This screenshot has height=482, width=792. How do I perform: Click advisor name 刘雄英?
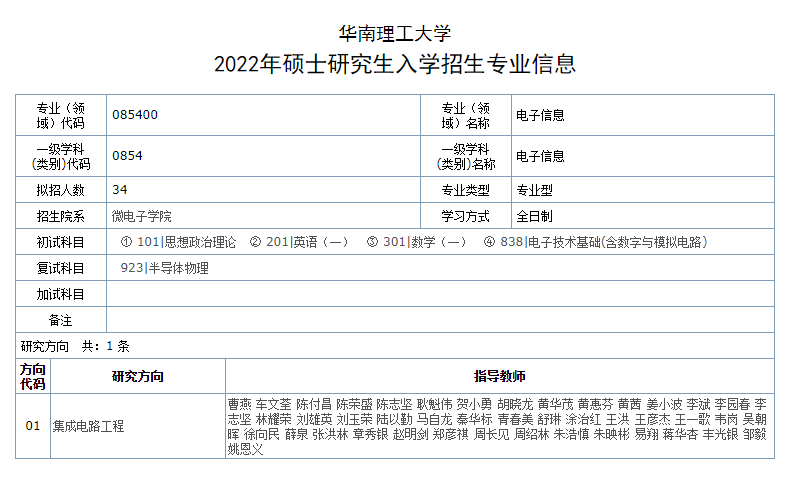point(314,419)
